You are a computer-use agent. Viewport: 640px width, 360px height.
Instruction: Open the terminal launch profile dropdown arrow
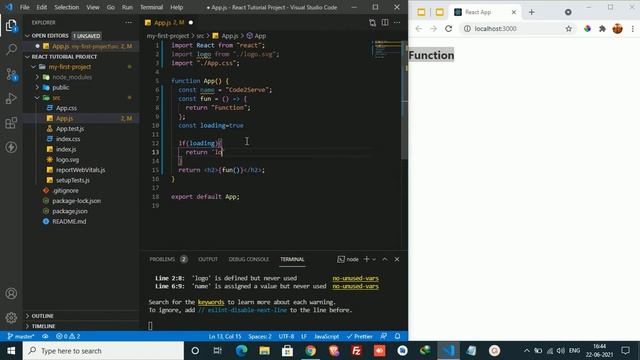pyautogui.click(x=374, y=259)
